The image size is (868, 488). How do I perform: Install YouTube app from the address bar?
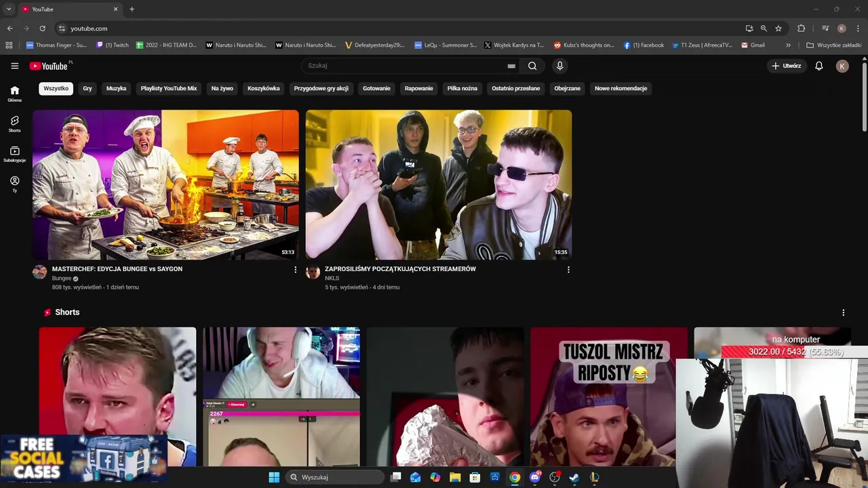pyautogui.click(x=749, y=28)
